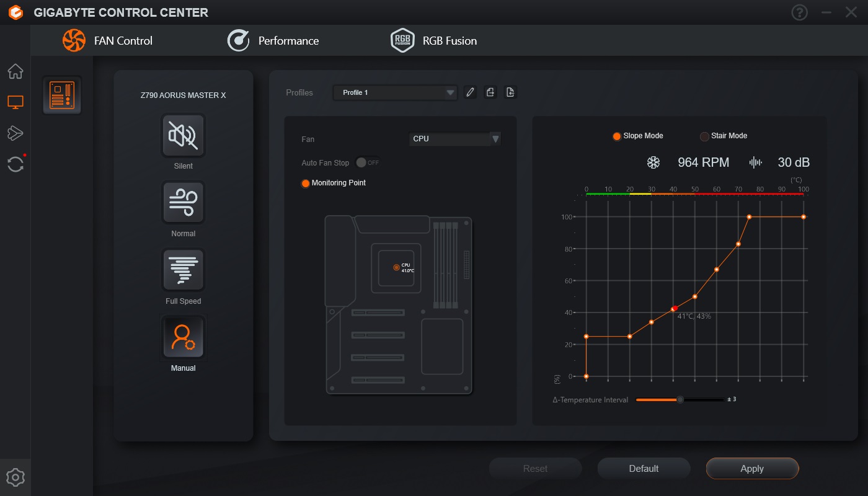868x496 pixels.
Task: Choose the Full Speed fan preset icon
Action: click(184, 270)
